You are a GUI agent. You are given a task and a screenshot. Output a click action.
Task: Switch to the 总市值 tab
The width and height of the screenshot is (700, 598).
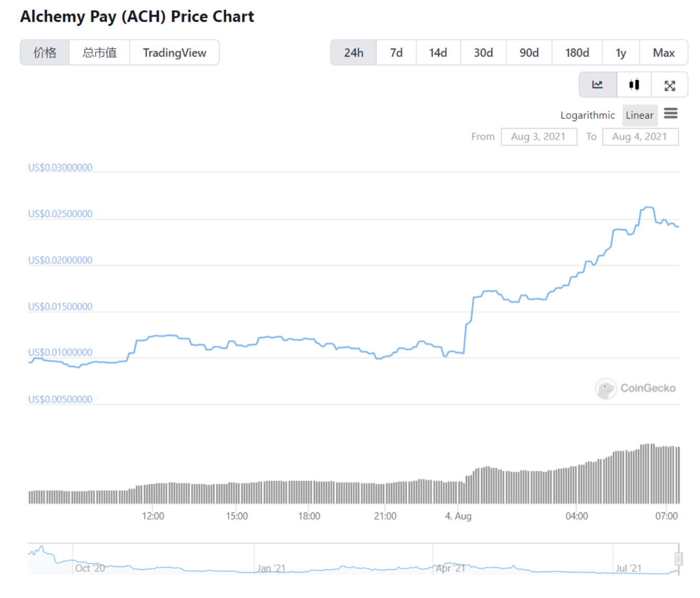(99, 52)
